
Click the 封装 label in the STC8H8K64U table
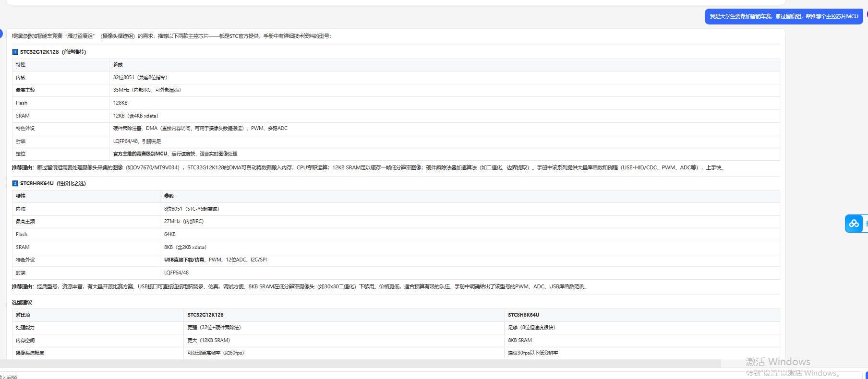click(x=21, y=272)
